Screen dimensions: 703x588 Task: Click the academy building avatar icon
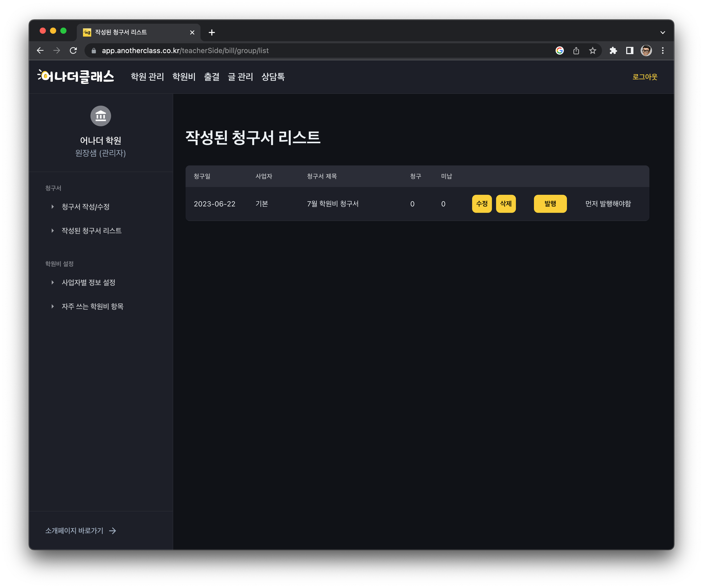(x=101, y=116)
